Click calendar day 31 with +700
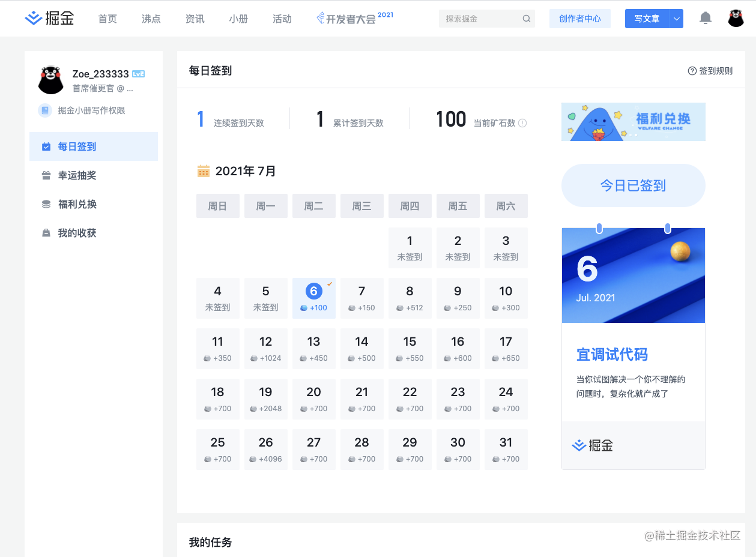 click(x=506, y=450)
